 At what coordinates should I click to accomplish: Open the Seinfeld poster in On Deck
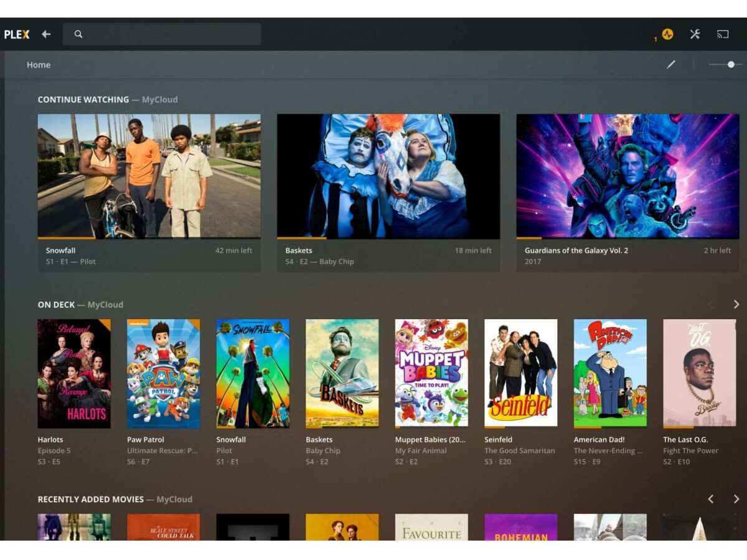tap(520, 373)
